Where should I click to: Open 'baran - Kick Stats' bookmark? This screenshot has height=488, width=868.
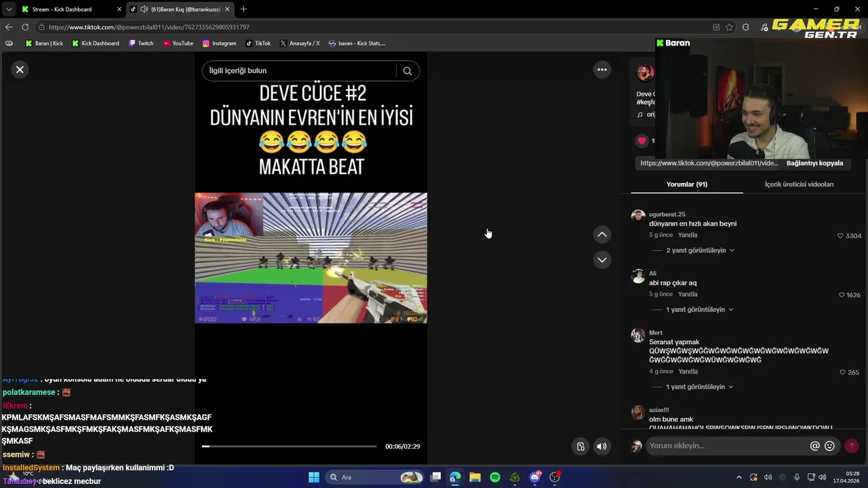357,43
